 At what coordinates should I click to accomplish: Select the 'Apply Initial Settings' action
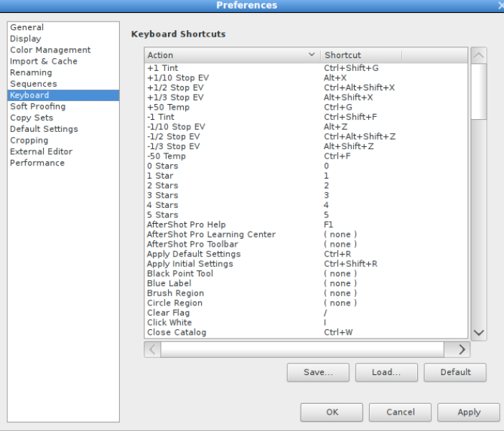(307, 264)
